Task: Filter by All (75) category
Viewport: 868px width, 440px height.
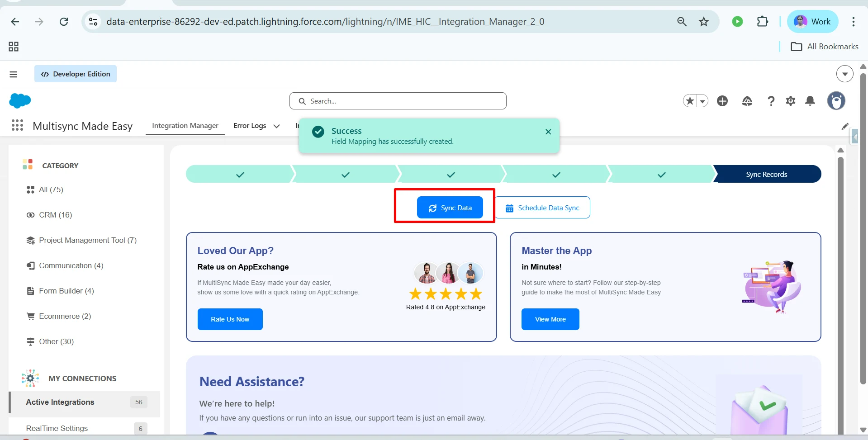Action: tap(45, 189)
